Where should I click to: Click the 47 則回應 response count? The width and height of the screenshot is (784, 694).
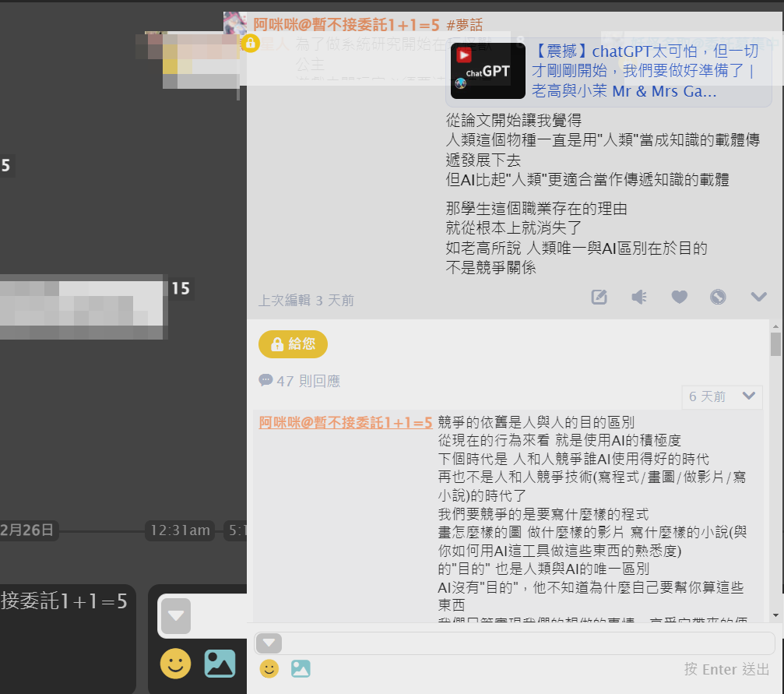point(300,381)
